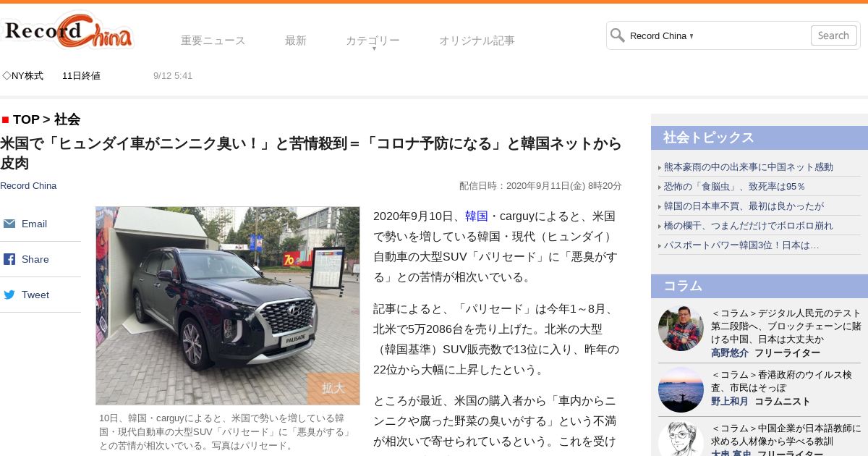Viewport: 868px width, 456px height.
Task: Open the デジタル人民元 column article
Action: [x=786, y=326]
